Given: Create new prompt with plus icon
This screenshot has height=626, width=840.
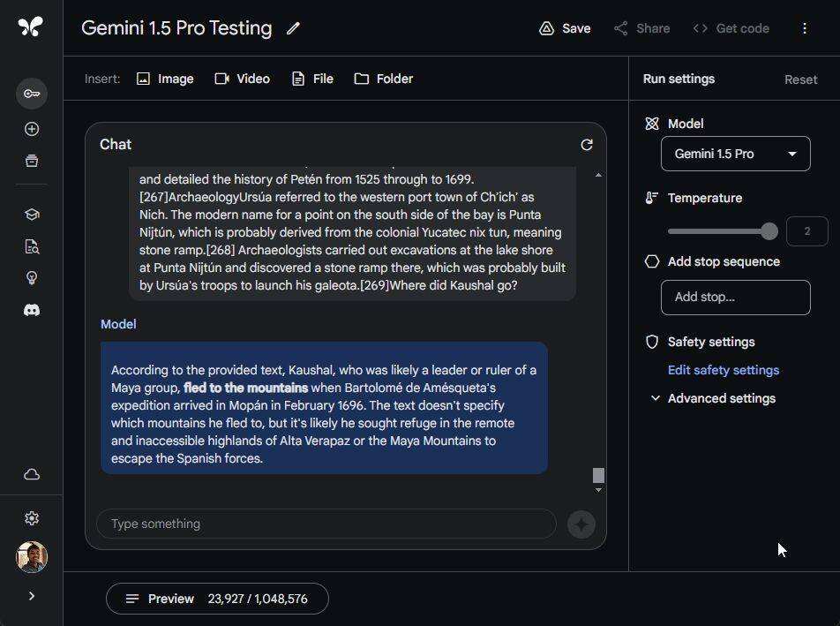Looking at the screenshot, I should pos(32,129).
